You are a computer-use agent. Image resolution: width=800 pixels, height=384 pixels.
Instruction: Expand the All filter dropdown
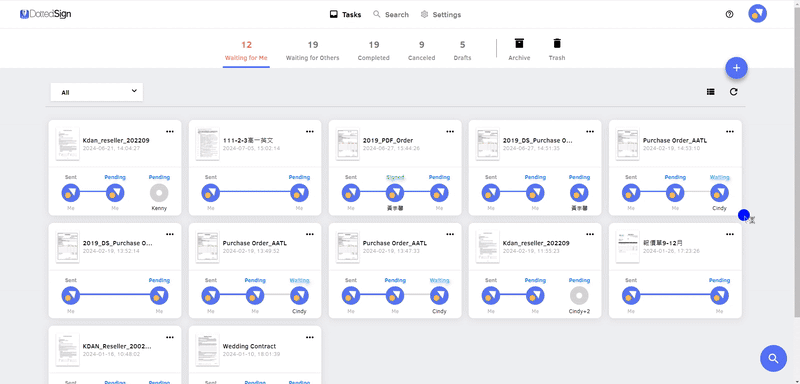(97, 92)
